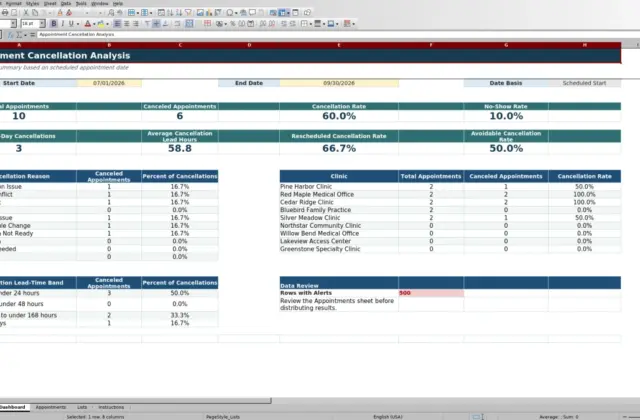Image resolution: width=640 pixels, height=420 pixels.
Task: Open the Window menu
Action: [100, 3]
